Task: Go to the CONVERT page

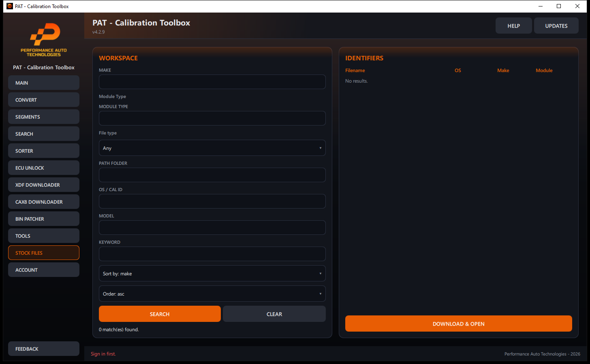Action: (x=44, y=100)
